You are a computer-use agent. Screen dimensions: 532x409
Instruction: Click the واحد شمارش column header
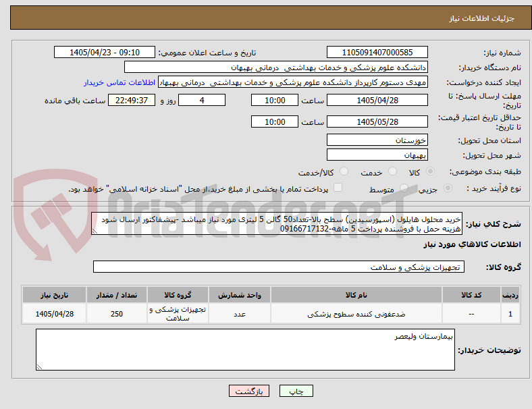pos(240,295)
